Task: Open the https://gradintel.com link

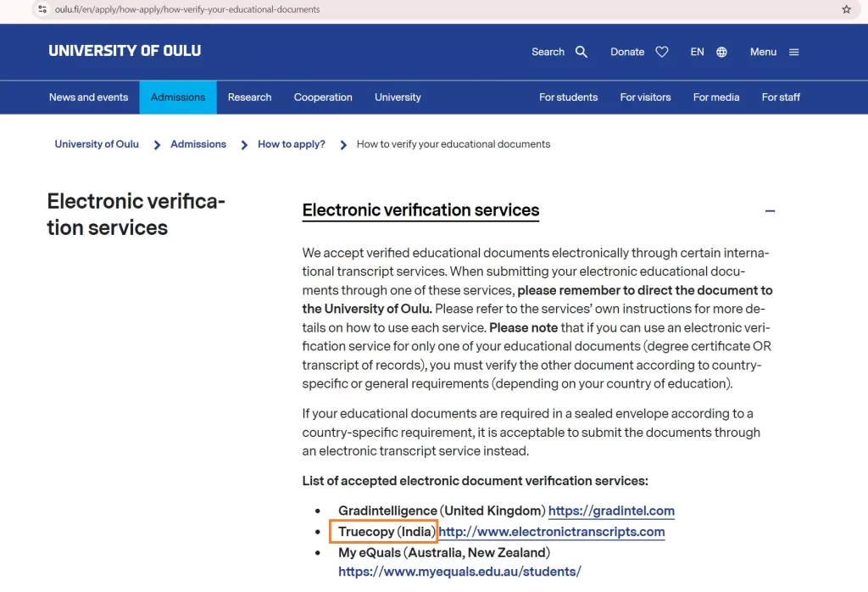Action: [x=611, y=511]
